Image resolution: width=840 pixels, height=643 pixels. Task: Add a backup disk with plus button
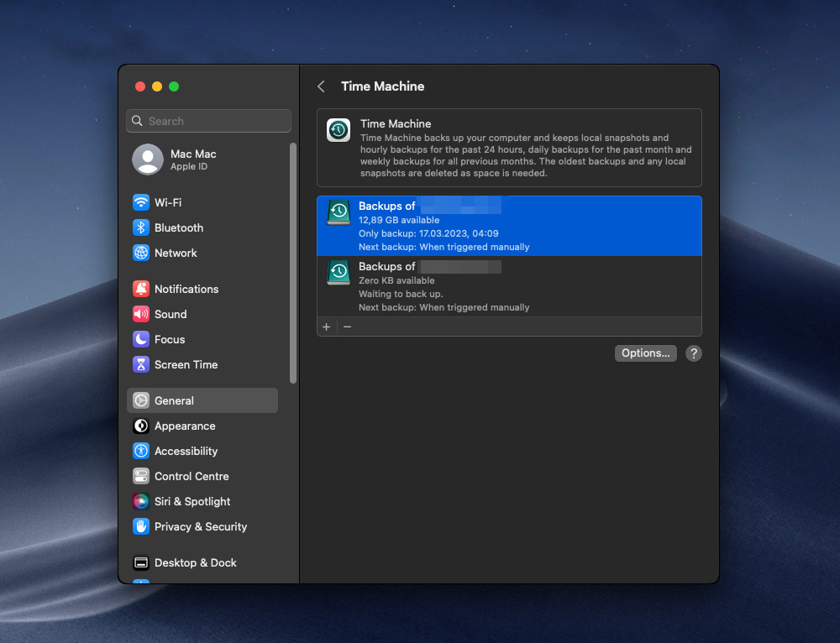click(x=326, y=327)
